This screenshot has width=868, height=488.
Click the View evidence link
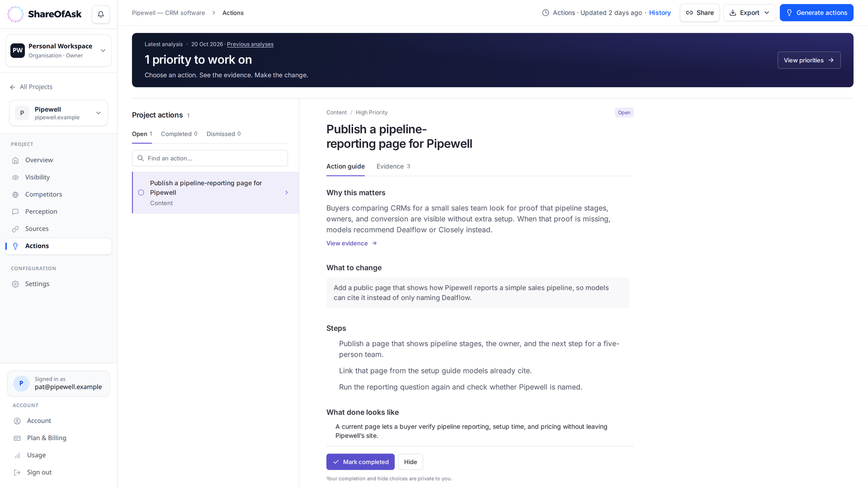[352, 243]
